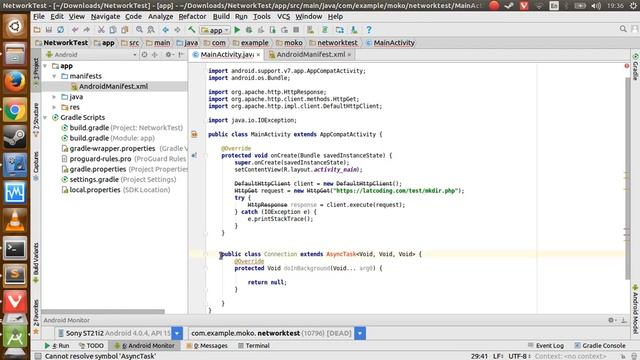Toggle the Gradle panel on right edge

[635, 67]
